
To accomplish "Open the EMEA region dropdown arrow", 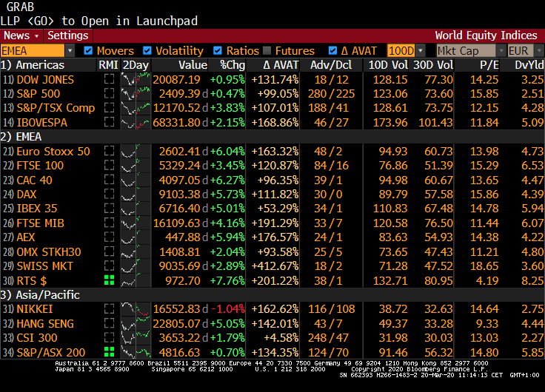I will tap(70, 51).
